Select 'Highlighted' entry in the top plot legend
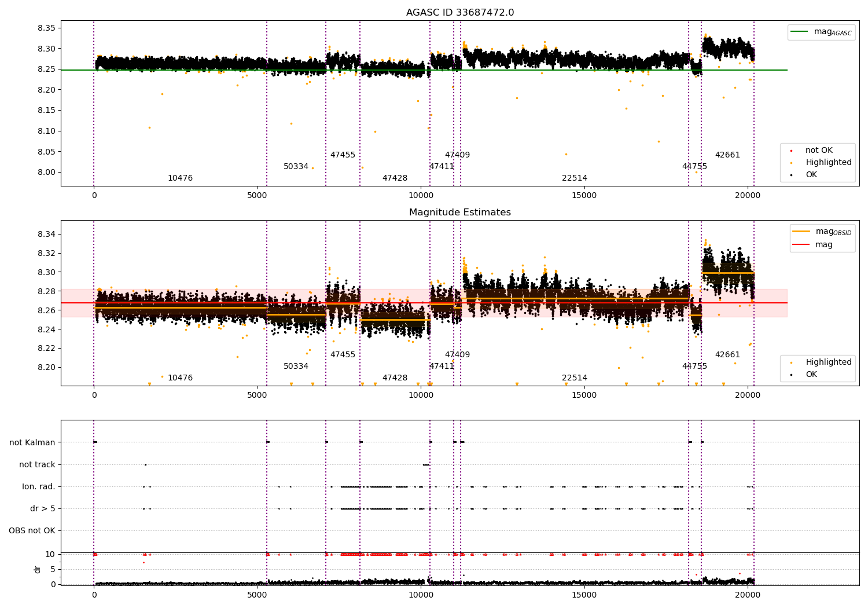 pyautogui.click(x=828, y=163)
